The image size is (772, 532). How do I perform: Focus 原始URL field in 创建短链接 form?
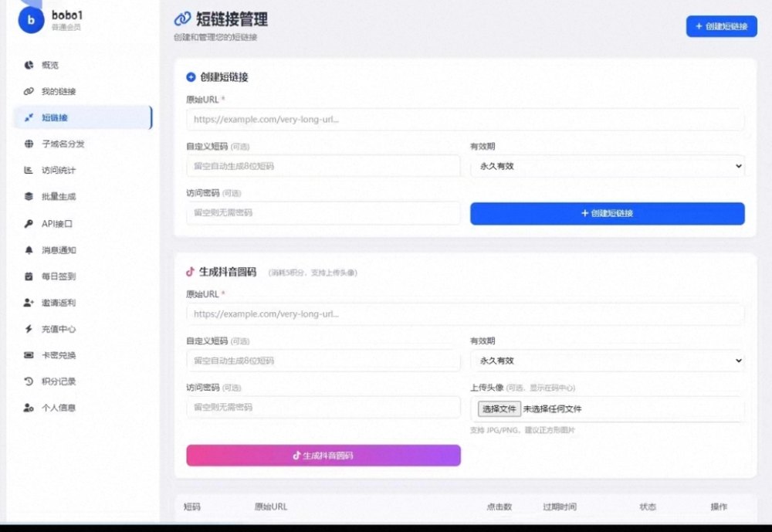pyautogui.click(x=466, y=119)
